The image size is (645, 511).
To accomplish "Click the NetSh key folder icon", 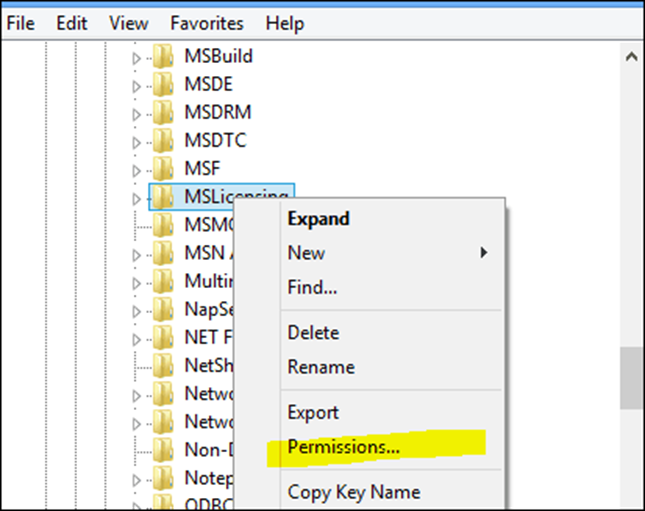I will (x=163, y=365).
